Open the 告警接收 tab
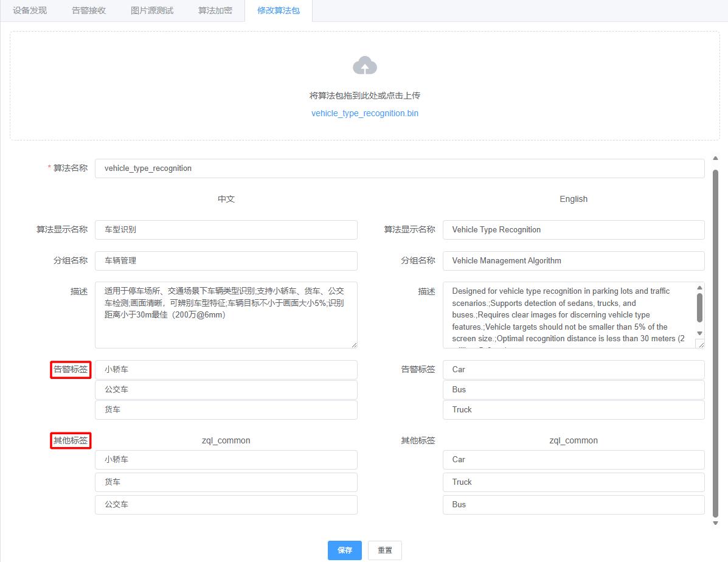 pos(89,10)
